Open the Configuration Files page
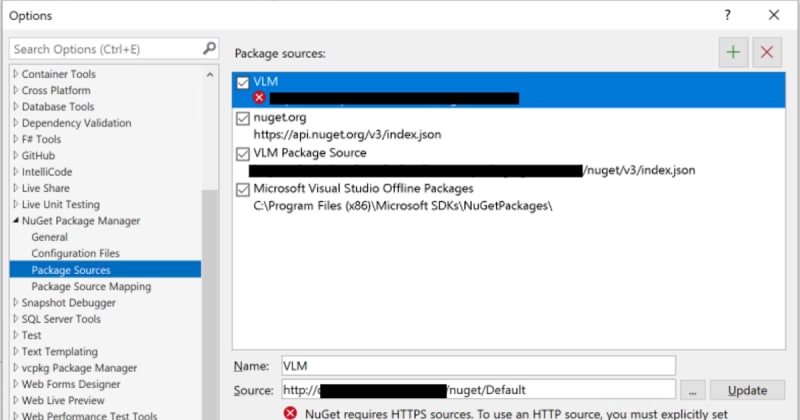 pos(75,254)
